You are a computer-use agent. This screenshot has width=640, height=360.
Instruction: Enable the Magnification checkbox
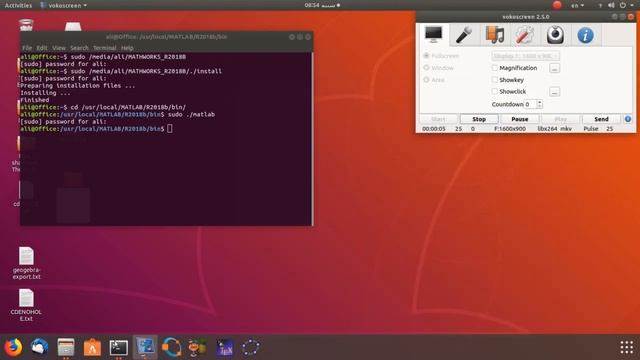[495, 68]
